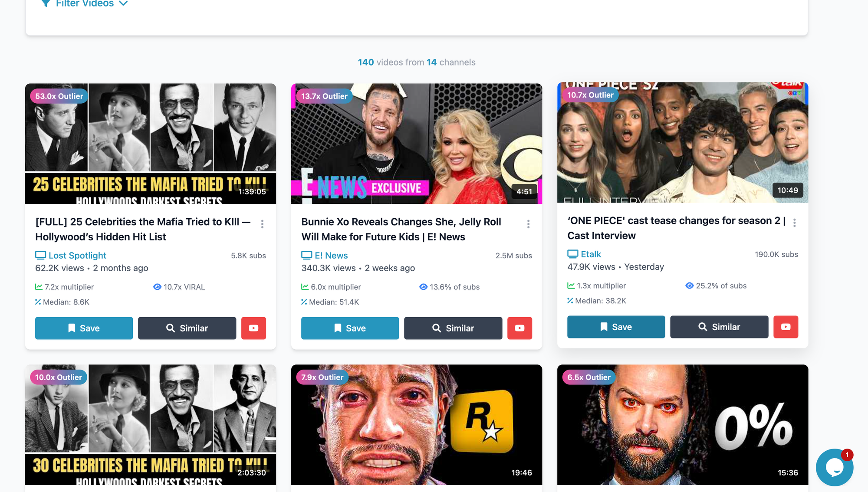The width and height of the screenshot is (868, 492).
Task: Open the chat support bubble
Action: pyautogui.click(x=834, y=467)
